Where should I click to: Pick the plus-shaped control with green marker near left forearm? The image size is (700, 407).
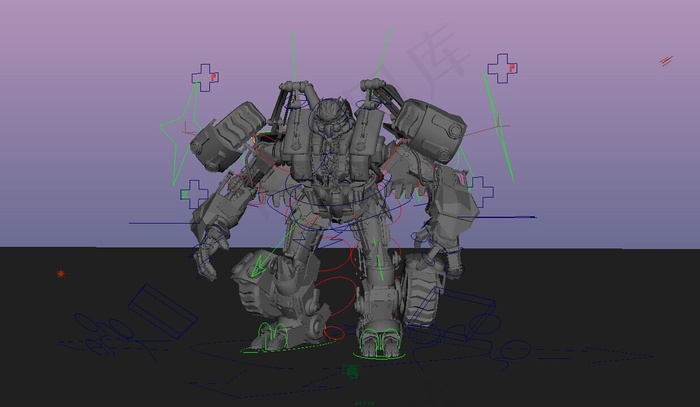[194, 194]
